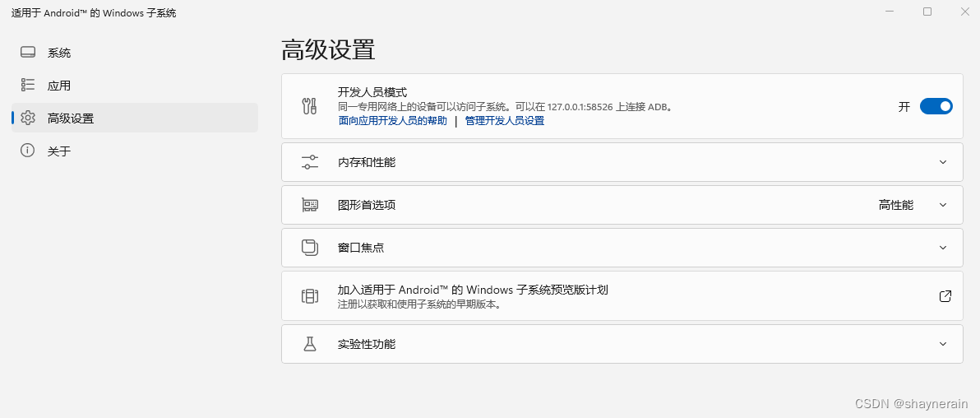Open the 管理开发人员设置 link
Viewport: 980px width, 418px height.
click(x=504, y=121)
